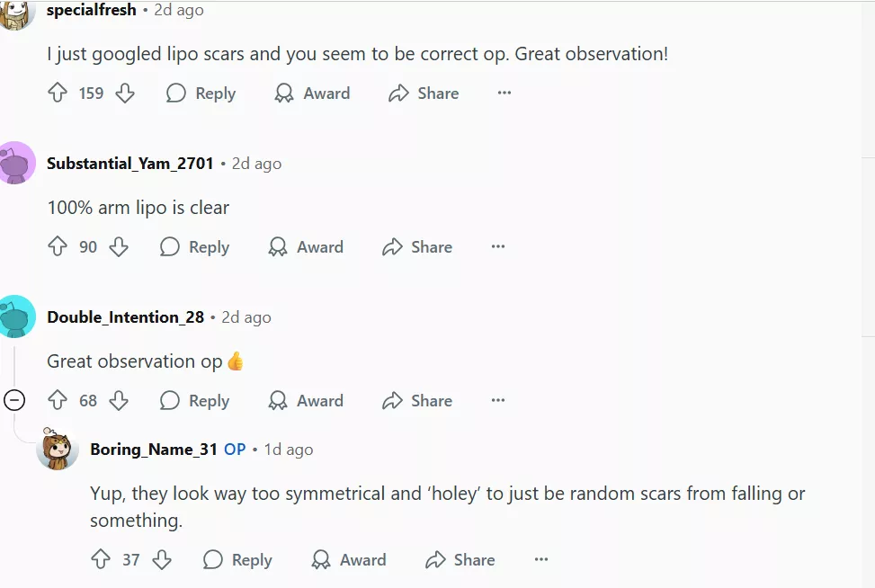Downvote Boring_Name_31's reply

point(162,560)
